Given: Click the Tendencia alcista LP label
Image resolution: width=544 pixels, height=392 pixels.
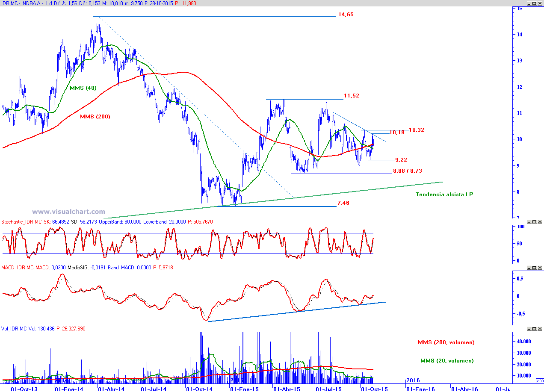Looking at the screenshot, I should [444, 194].
